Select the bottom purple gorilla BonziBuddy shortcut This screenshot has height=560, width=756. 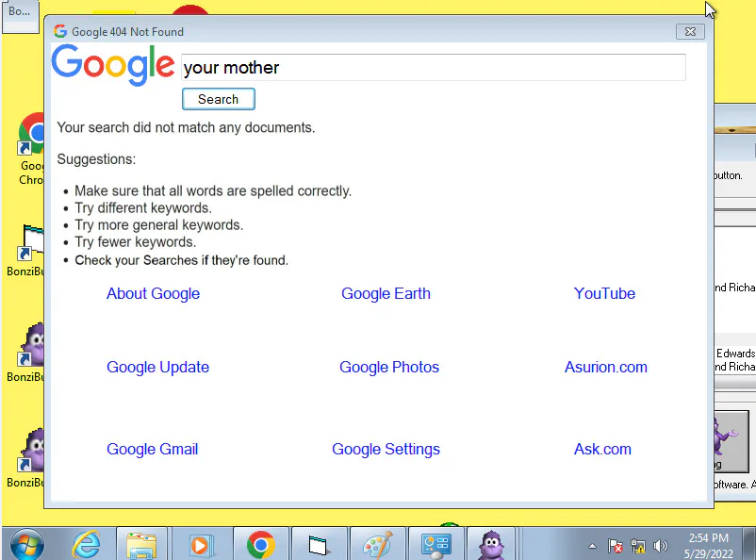25,459
